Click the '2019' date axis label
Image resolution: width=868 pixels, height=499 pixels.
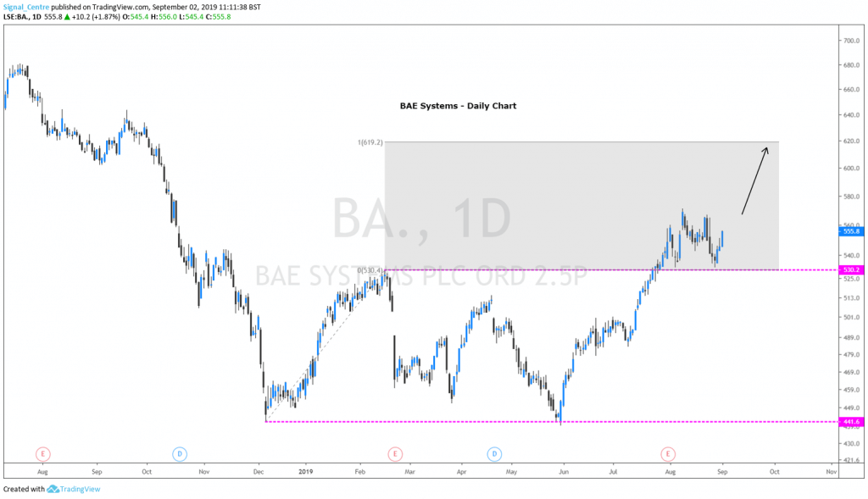coord(305,472)
